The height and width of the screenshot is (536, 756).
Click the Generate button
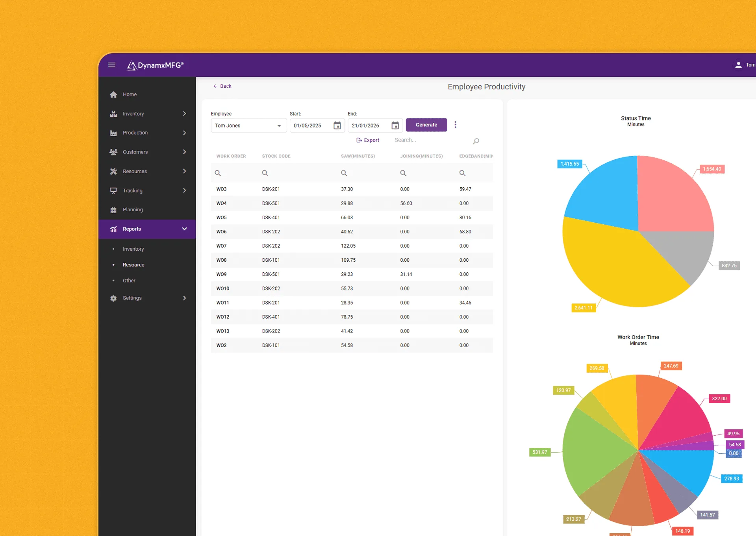point(426,125)
